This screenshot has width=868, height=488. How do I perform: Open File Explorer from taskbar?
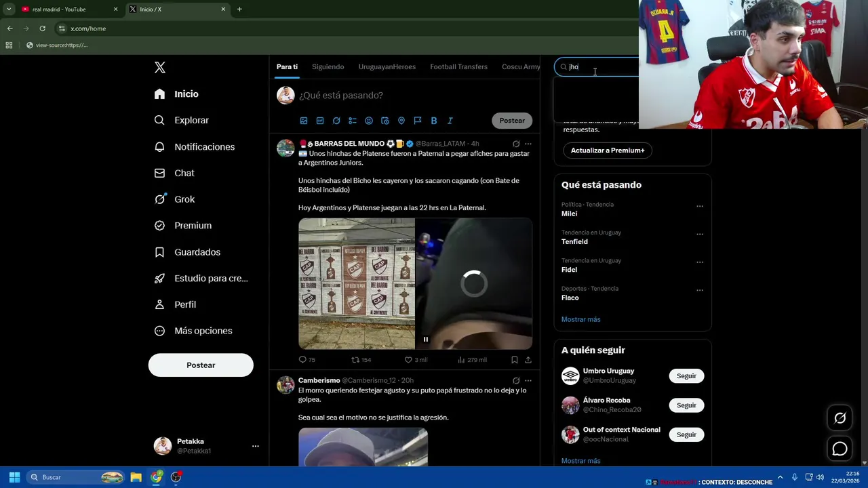point(136,477)
